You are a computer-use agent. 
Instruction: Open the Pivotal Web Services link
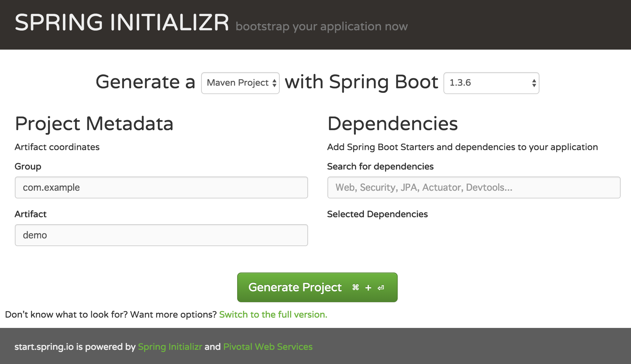(x=268, y=347)
